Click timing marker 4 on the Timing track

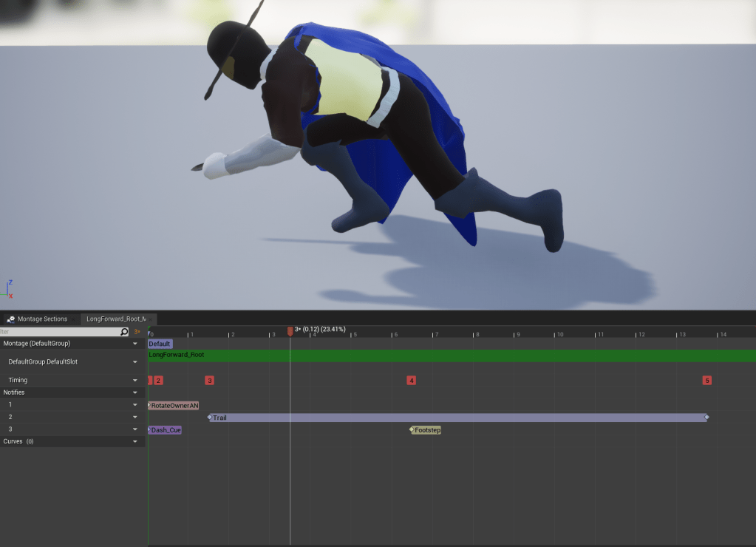[x=411, y=381]
